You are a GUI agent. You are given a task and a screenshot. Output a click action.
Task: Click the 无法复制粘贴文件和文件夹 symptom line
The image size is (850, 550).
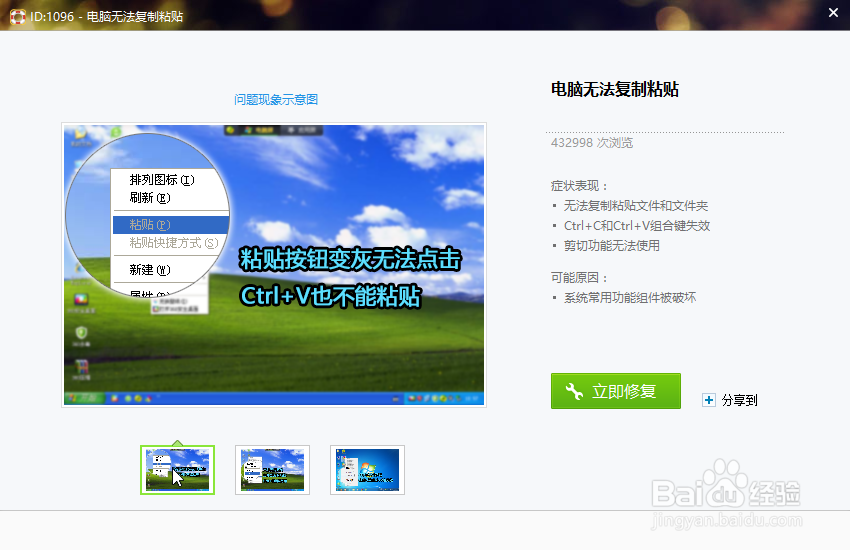636,206
